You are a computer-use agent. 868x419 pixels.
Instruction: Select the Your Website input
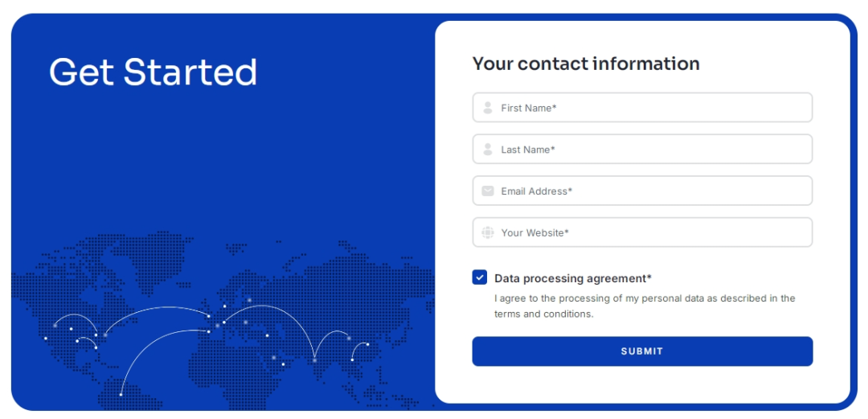pyautogui.click(x=651, y=233)
